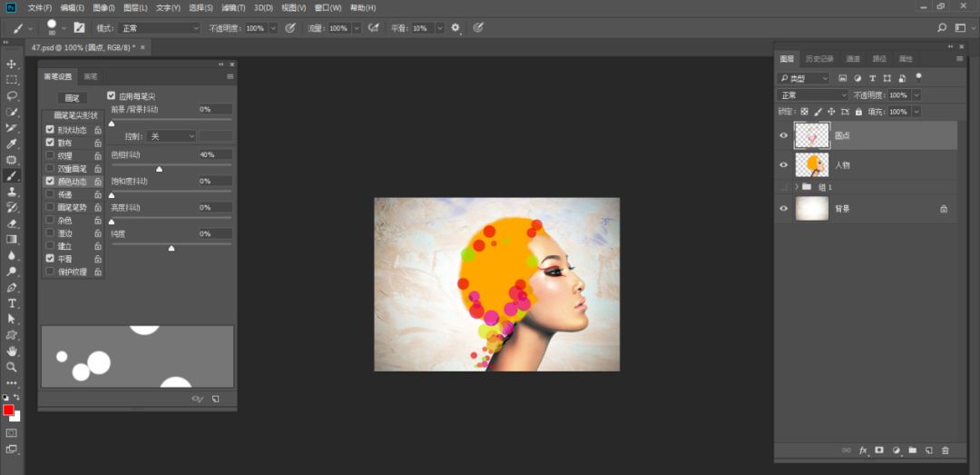
Task: Filter layers by type layers icon
Action: (x=873, y=78)
